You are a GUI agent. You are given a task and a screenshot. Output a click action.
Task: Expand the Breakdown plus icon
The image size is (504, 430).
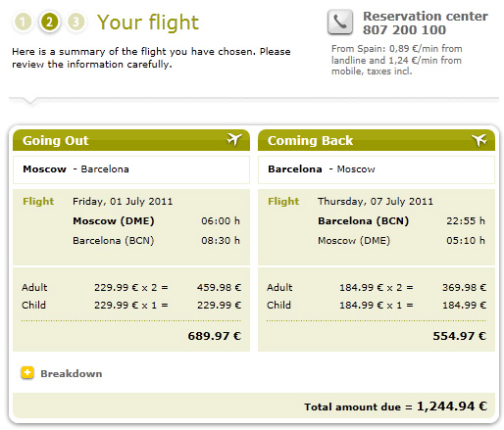tap(27, 373)
